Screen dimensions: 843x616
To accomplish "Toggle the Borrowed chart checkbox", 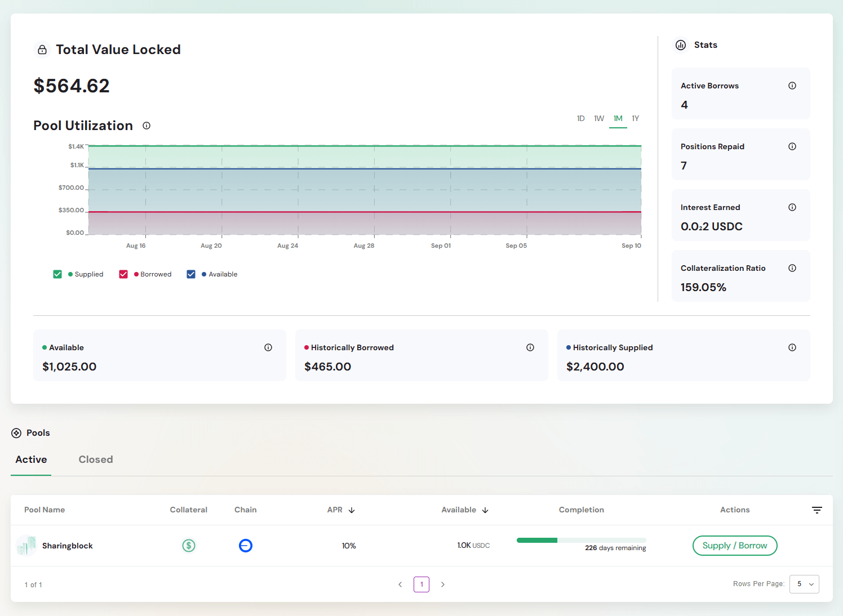I will pos(123,274).
